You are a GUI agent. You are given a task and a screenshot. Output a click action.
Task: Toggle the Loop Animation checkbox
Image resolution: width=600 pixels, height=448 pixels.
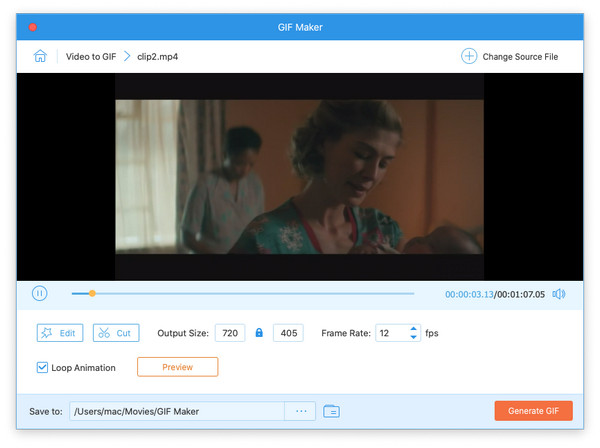coord(42,367)
